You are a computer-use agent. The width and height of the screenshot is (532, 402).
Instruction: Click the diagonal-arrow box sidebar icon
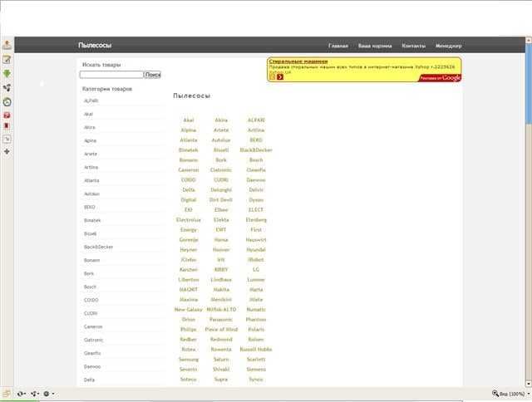(7, 139)
